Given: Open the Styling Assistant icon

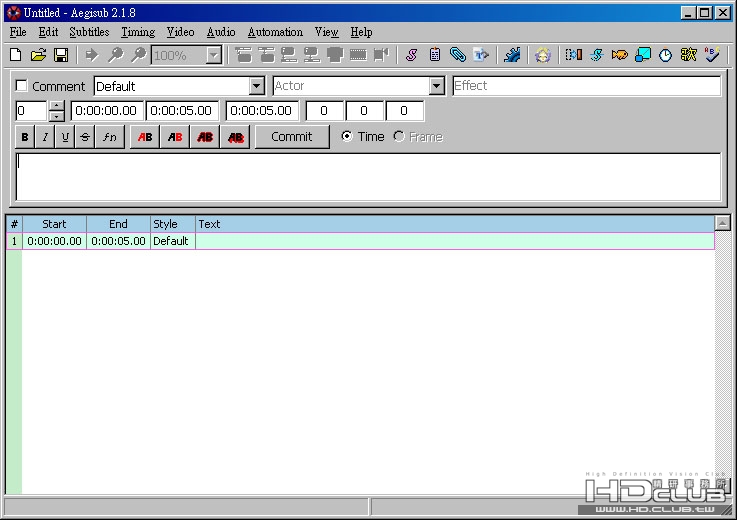Looking at the screenshot, I should (596, 55).
